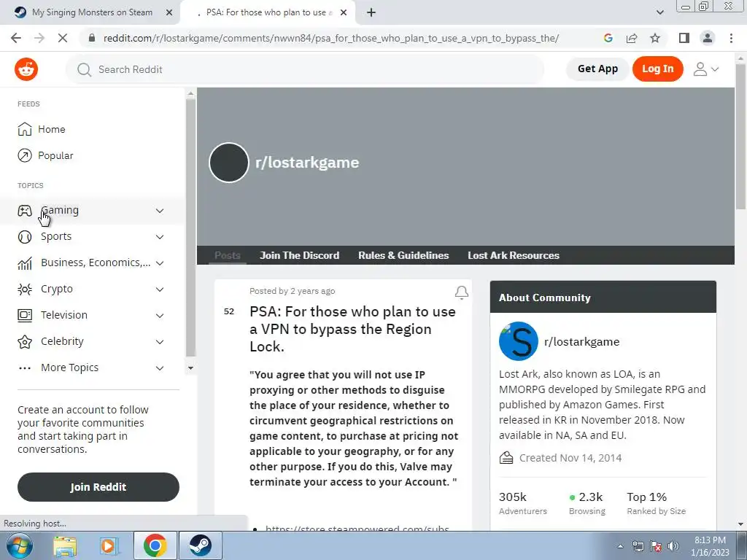
Task: Click the Gaming controller icon
Action: point(25,211)
